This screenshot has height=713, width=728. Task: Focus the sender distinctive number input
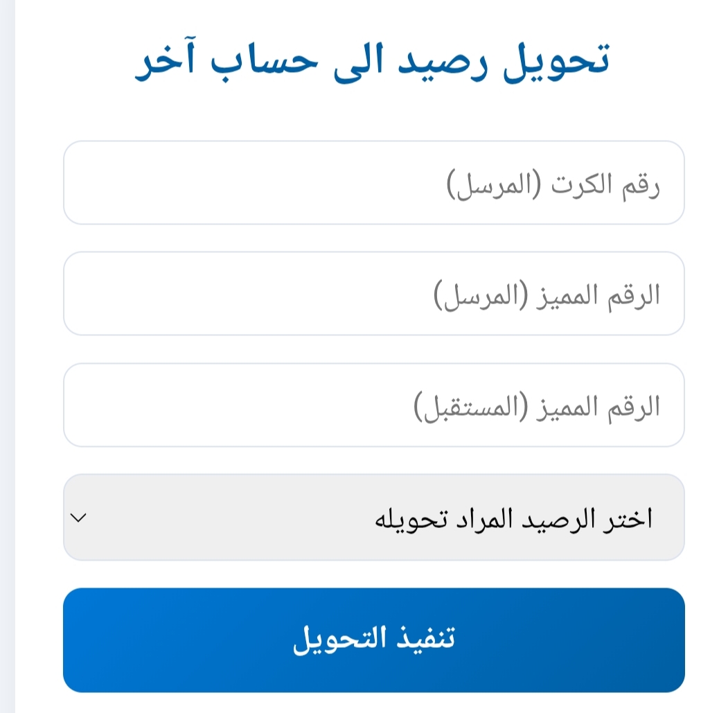coord(373,294)
